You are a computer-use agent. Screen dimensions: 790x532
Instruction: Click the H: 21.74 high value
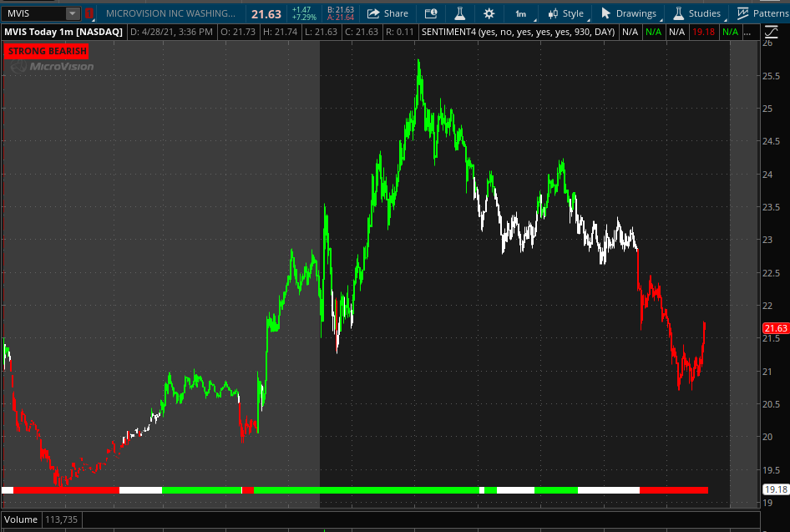pos(280,32)
